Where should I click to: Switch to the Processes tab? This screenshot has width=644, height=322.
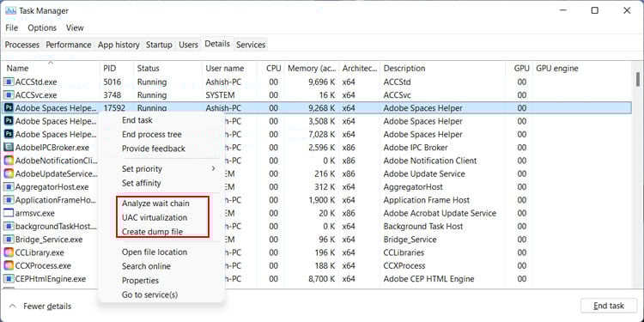point(22,45)
